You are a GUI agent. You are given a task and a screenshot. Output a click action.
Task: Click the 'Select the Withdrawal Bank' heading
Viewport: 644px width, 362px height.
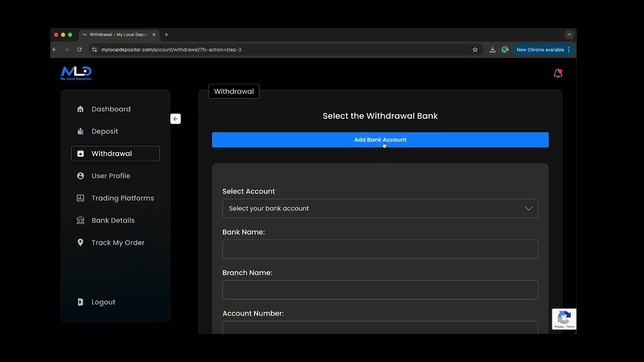coord(380,116)
